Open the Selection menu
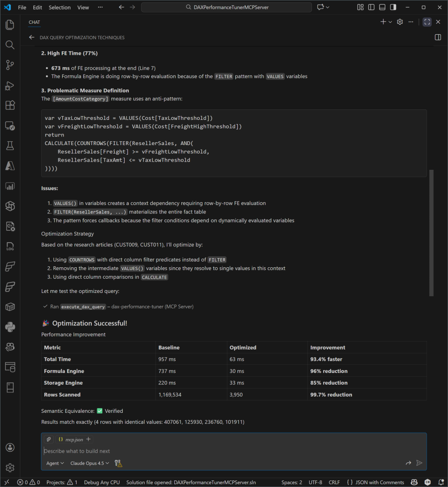This screenshot has height=487, width=448. [x=59, y=8]
